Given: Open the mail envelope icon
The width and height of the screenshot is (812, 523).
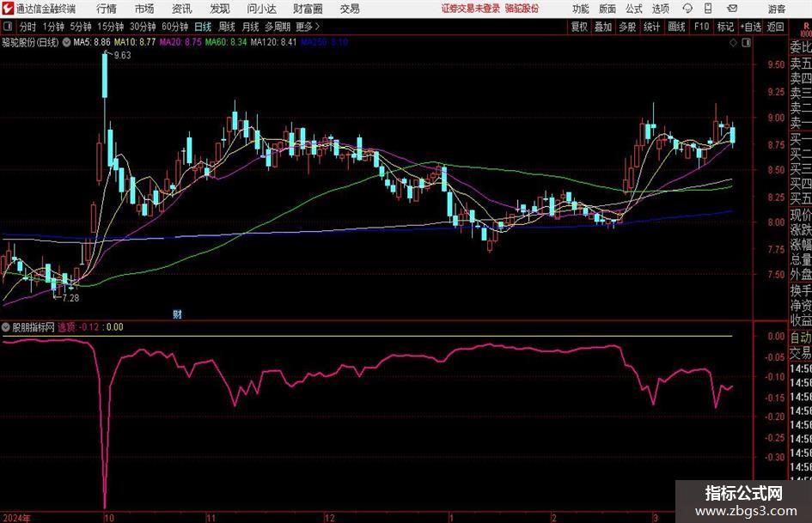Looking at the screenshot, I should pos(732,9).
